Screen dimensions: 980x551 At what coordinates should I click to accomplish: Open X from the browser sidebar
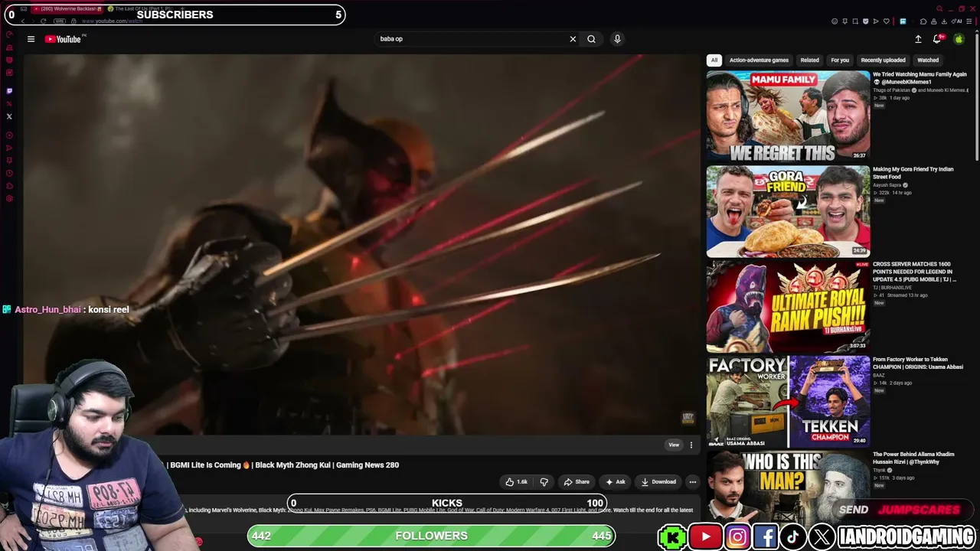[9, 116]
